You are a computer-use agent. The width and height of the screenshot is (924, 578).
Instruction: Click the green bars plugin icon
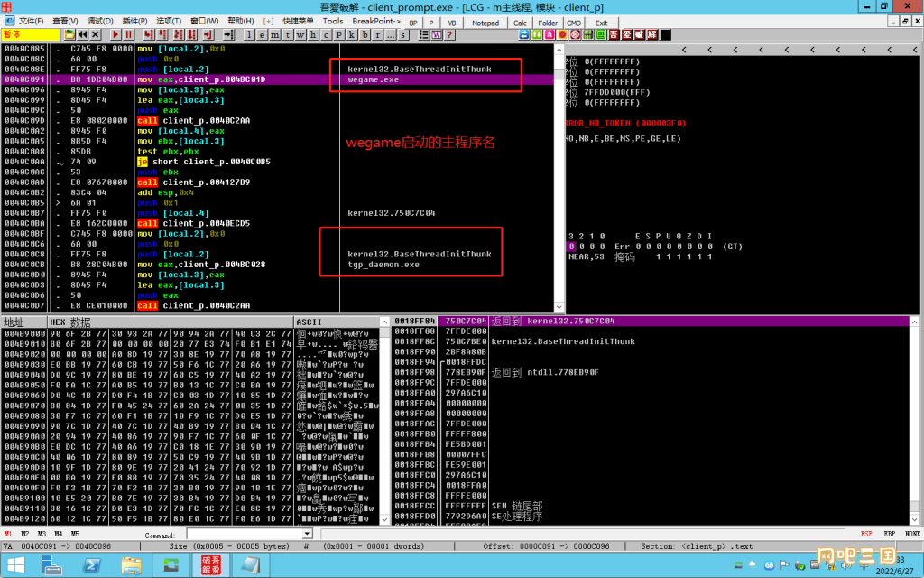point(588,35)
